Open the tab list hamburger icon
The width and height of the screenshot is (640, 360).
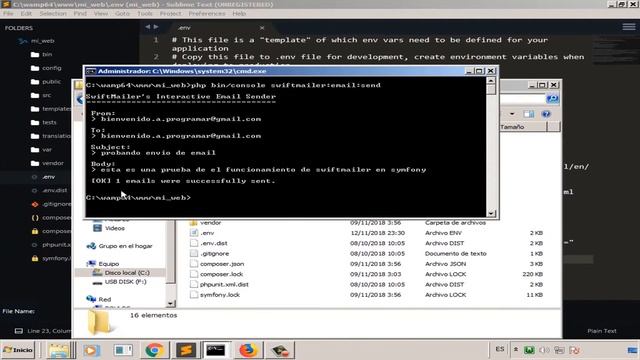coord(629,27)
